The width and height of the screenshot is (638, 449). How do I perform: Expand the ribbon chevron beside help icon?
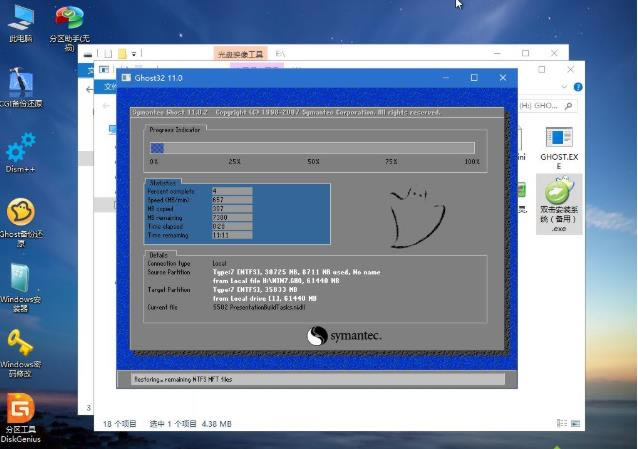(x=564, y=87)
